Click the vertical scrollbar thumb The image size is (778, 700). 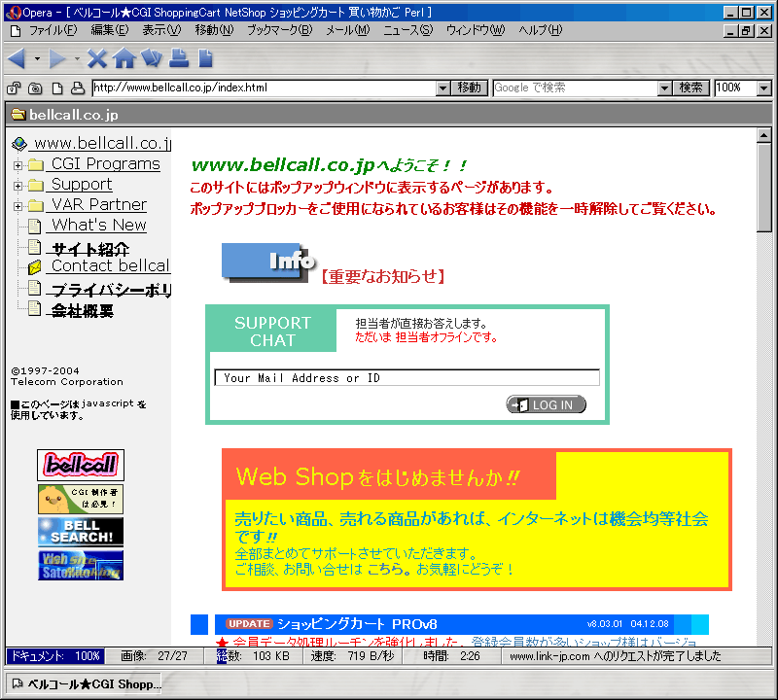[763, 188]
